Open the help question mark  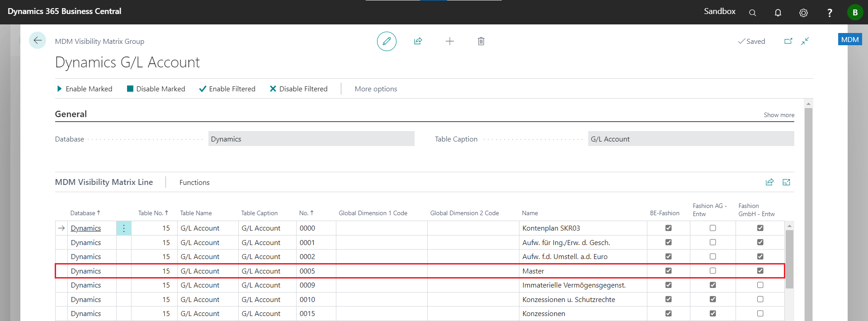coord(829,13)
